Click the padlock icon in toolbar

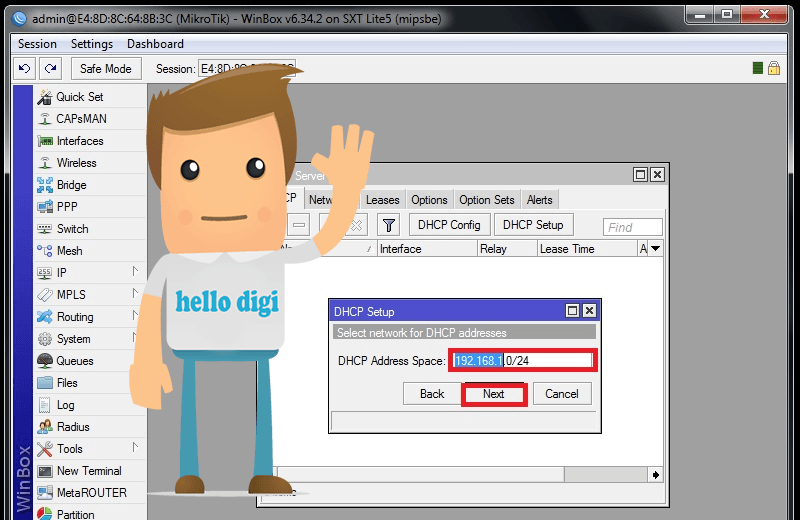point(774,68)
